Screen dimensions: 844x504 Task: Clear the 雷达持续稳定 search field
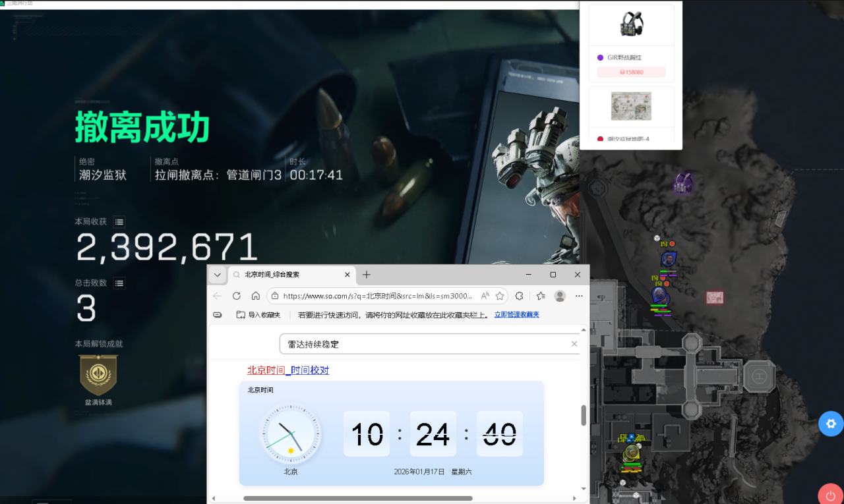click(574, 343)
